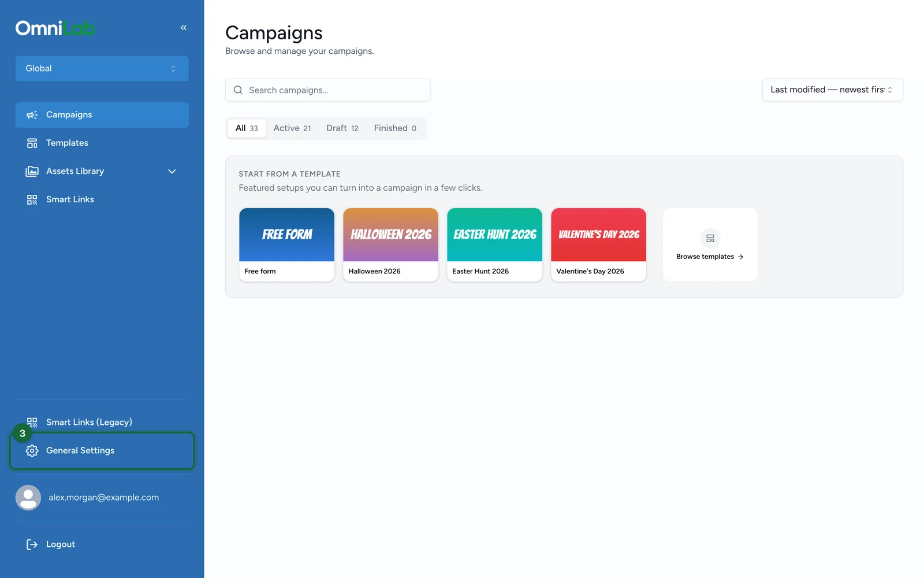
Task: Open the Last modified sort dropdown
Action: click(x=832, y=90)
